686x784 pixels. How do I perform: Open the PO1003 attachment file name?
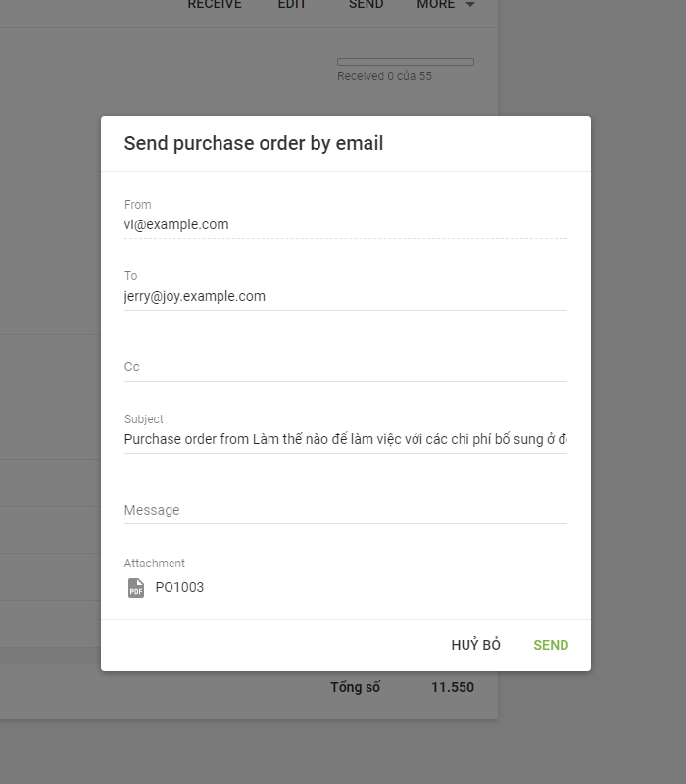(179, 588)
